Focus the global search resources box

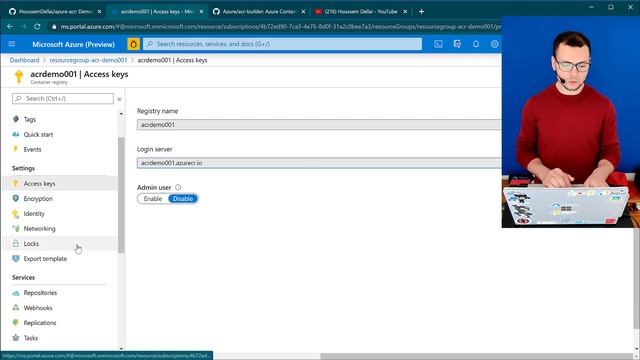click(x=282, y=44)
